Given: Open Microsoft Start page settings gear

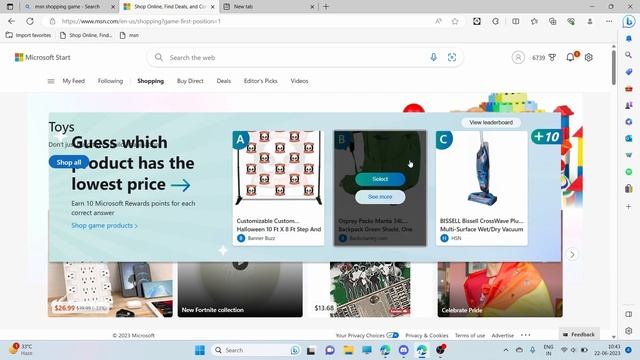Looking at the screenshot, I should [x=589, y=58].
